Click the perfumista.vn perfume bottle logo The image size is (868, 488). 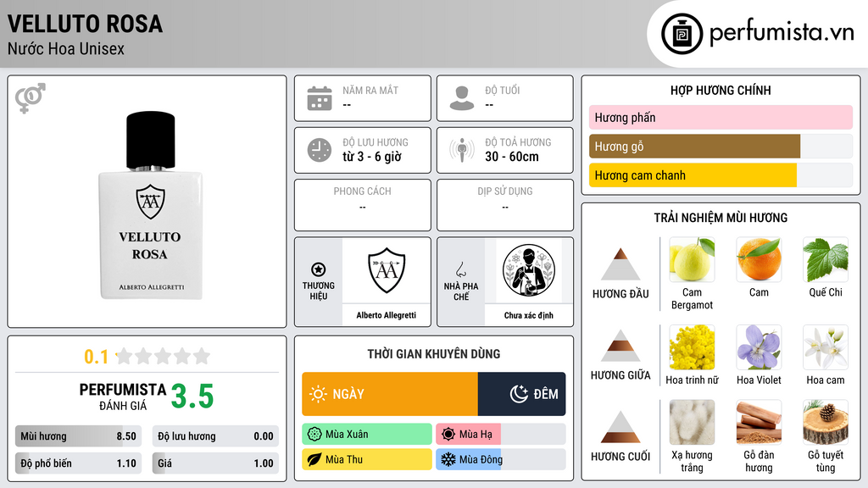tap(682, 34)
